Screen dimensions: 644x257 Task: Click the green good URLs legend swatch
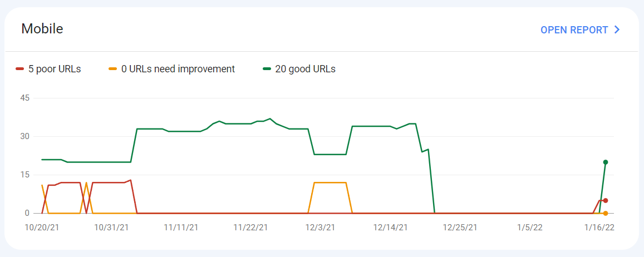[x=267, y=69]
